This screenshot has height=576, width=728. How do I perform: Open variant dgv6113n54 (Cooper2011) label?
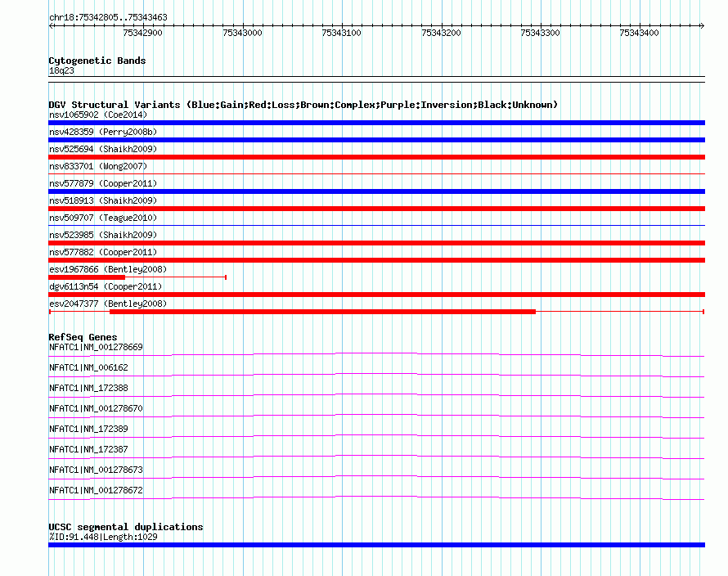tap(106, 286)
